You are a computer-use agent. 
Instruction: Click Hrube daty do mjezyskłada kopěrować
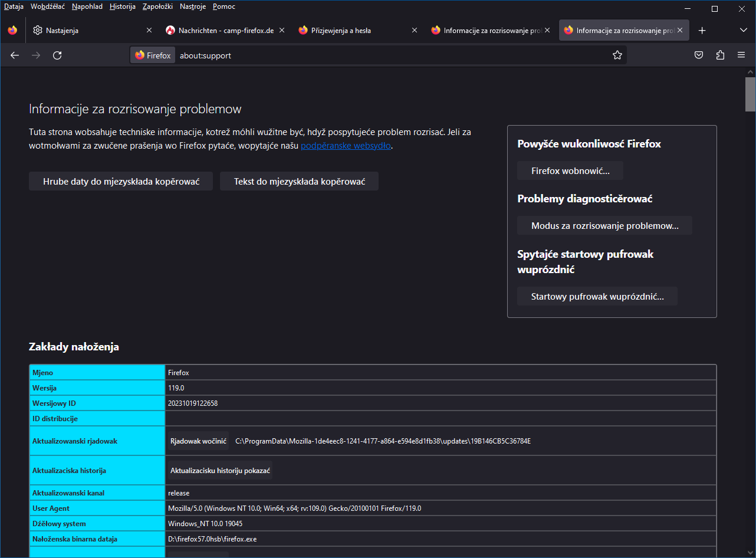[121, 182]
